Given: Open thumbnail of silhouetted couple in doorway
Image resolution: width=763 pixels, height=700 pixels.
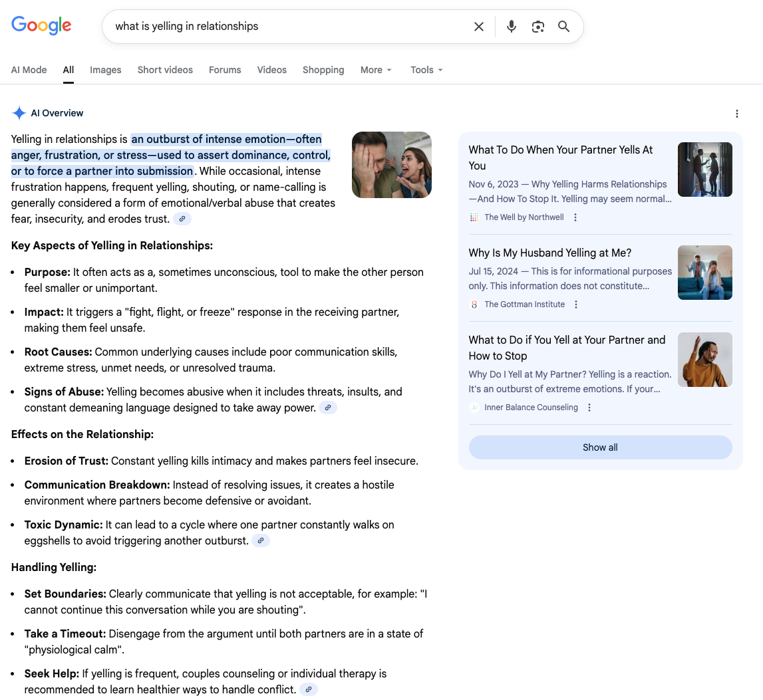Looking at the screenshot, I should pos(704,170).
